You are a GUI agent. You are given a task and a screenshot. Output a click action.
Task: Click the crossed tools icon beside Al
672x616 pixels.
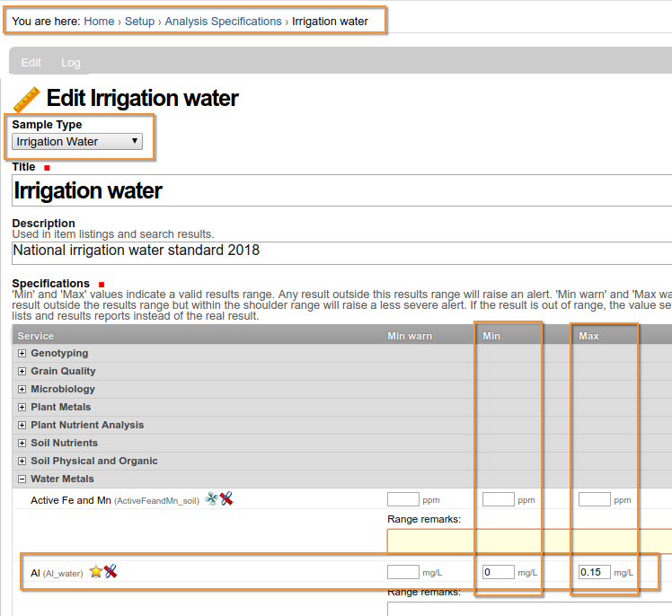(111, 571)
